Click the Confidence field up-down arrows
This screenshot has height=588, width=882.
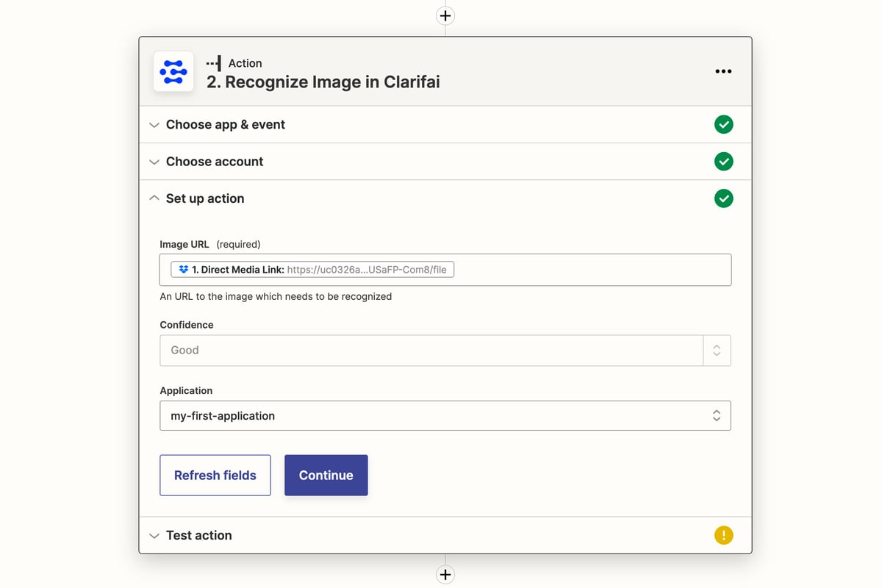tap(717, 351)
